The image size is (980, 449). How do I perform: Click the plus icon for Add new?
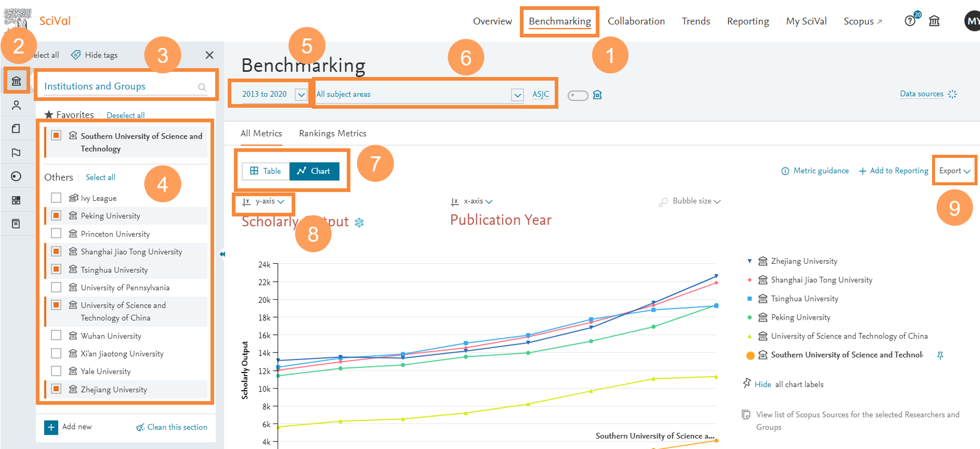pos(51,428)
